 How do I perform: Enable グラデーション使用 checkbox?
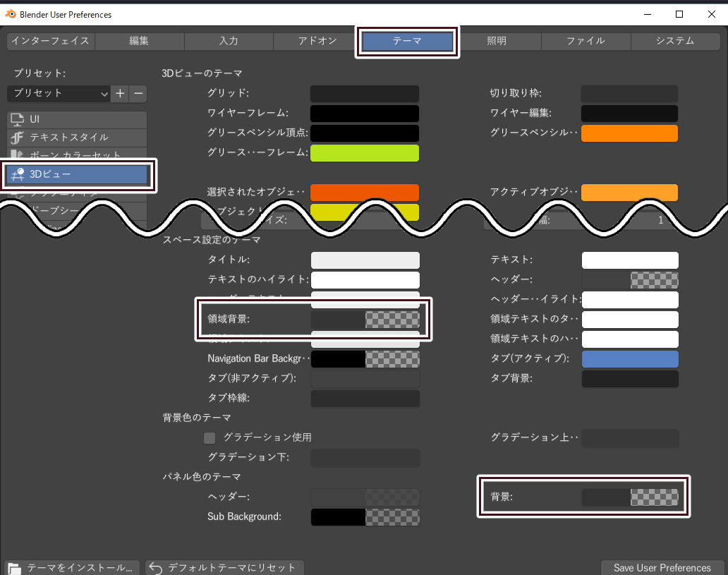[210, 437]
